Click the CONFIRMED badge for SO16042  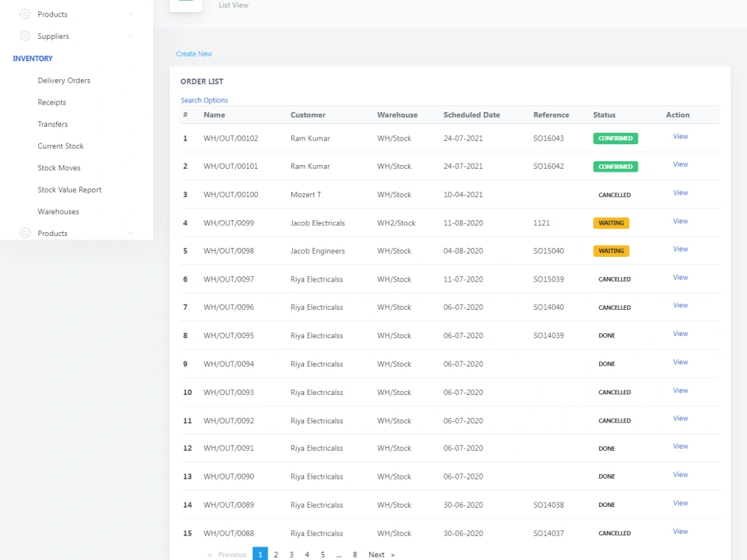point(616,167)
